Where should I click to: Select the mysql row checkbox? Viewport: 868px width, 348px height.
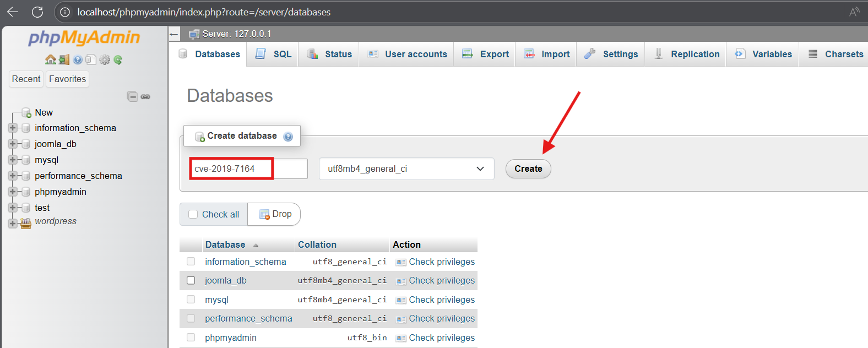pyautogui.click(x=191, y=300)
